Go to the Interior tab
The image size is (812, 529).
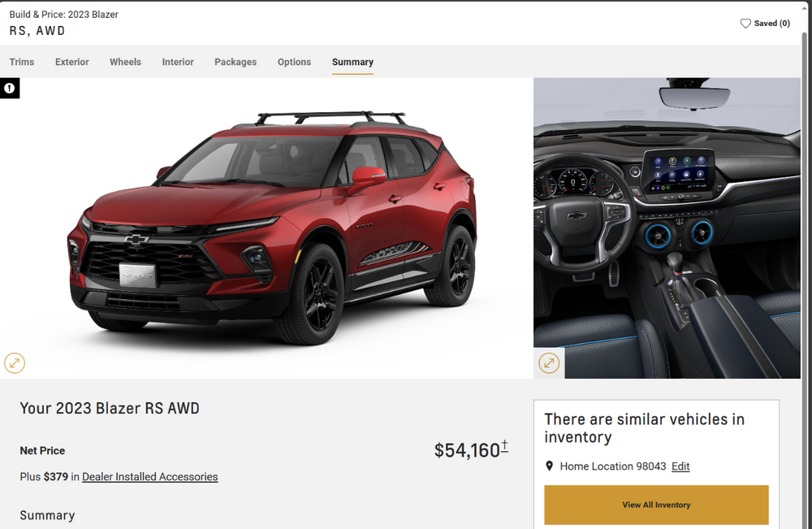(178, 62)
